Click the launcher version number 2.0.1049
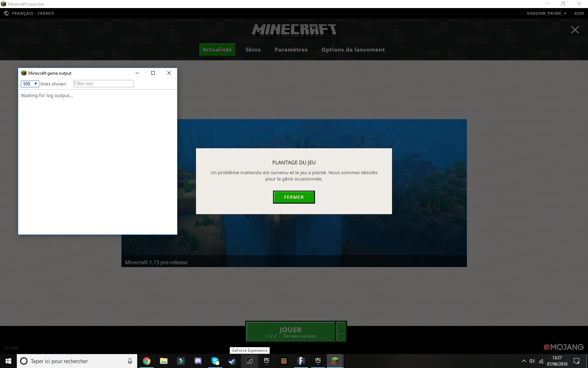Screen dimensions: 588x368 pyautogui.click(x=11, y=348)
